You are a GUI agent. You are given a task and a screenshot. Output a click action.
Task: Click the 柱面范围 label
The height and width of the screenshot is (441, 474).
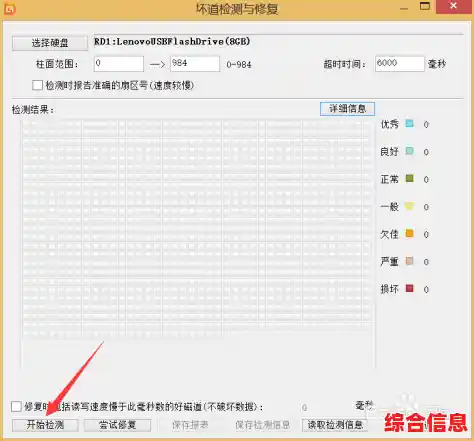point(57,64)
